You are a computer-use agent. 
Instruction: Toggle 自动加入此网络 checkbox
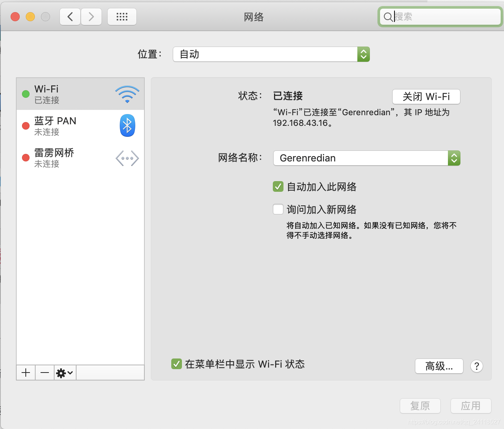point(278,186)
